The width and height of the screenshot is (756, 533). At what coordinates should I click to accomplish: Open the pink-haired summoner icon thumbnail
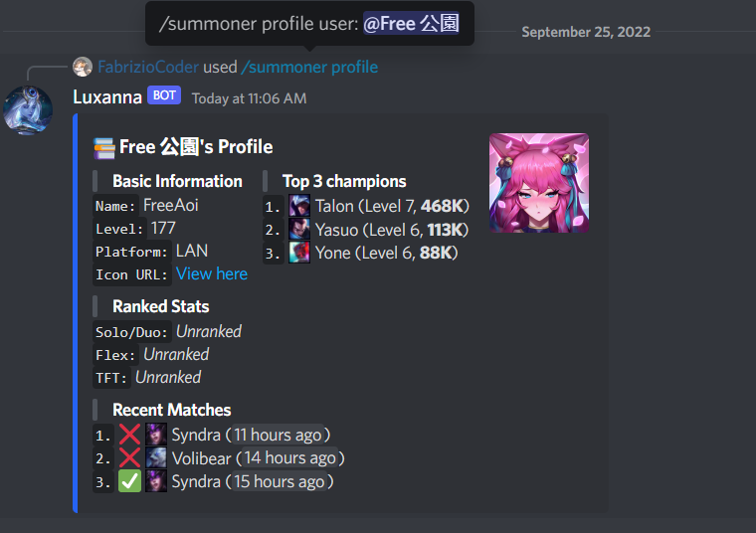[x=539, y=183]
